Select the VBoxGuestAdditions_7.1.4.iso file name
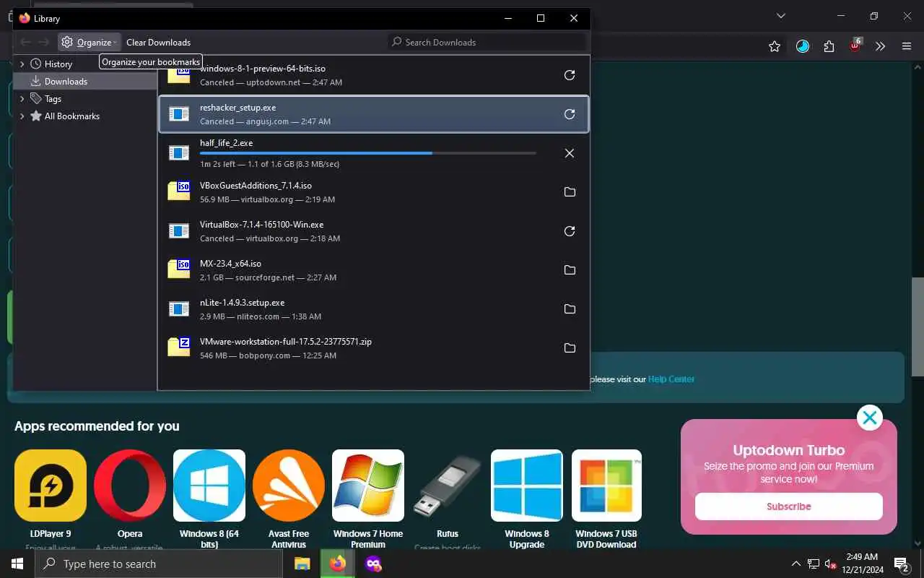 pos(256,186)
